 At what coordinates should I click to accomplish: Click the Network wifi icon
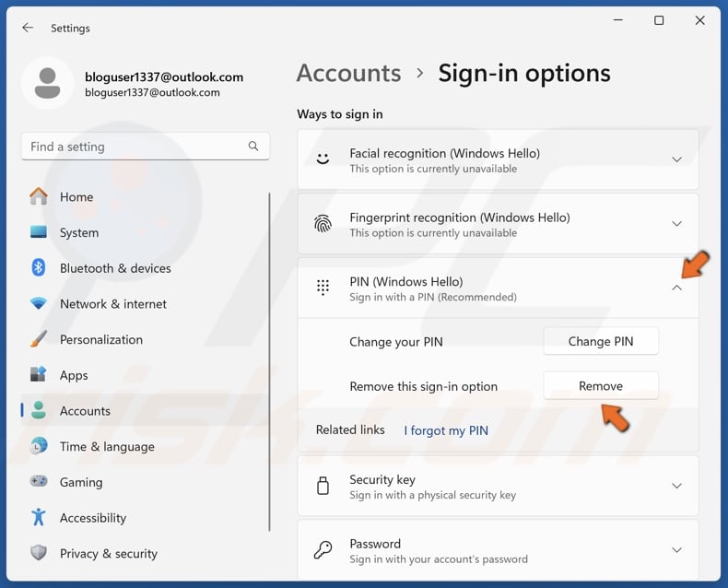pyautogui.click(x=39, y=303)
